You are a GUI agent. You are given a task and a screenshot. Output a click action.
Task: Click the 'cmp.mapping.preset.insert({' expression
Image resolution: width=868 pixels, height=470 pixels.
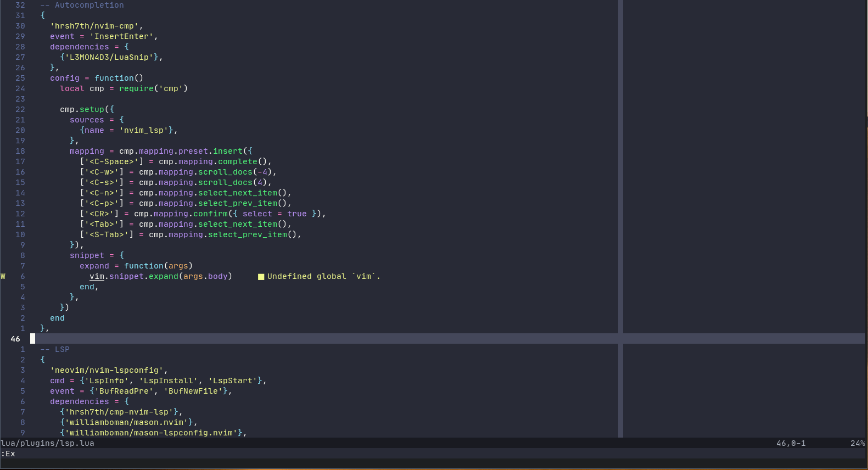(x=186, y=151)
